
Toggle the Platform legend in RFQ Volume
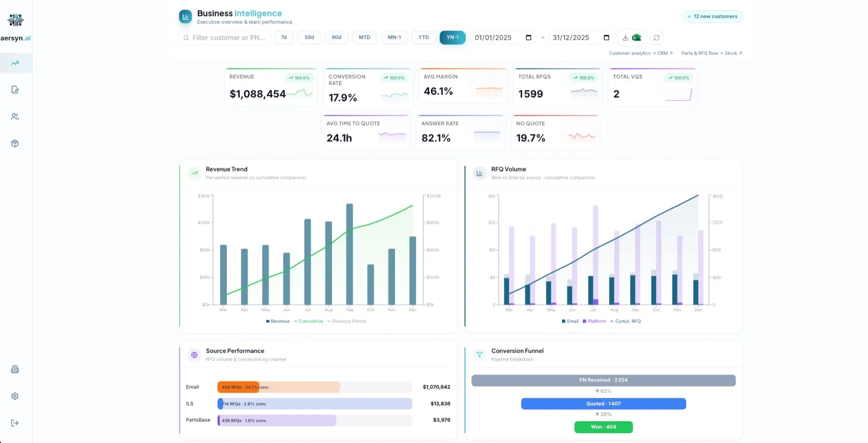(594, 321)
